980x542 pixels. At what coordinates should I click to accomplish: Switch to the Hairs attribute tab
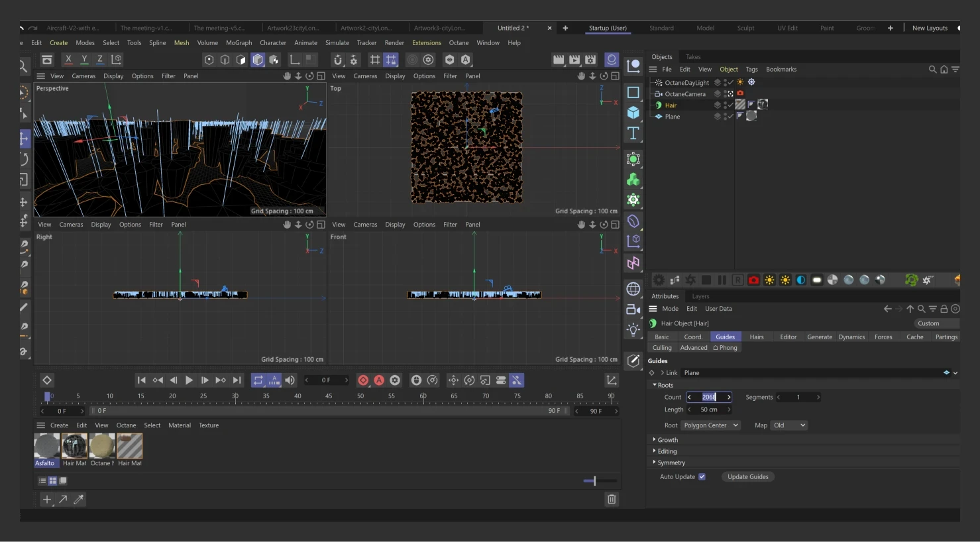(756, 337)
